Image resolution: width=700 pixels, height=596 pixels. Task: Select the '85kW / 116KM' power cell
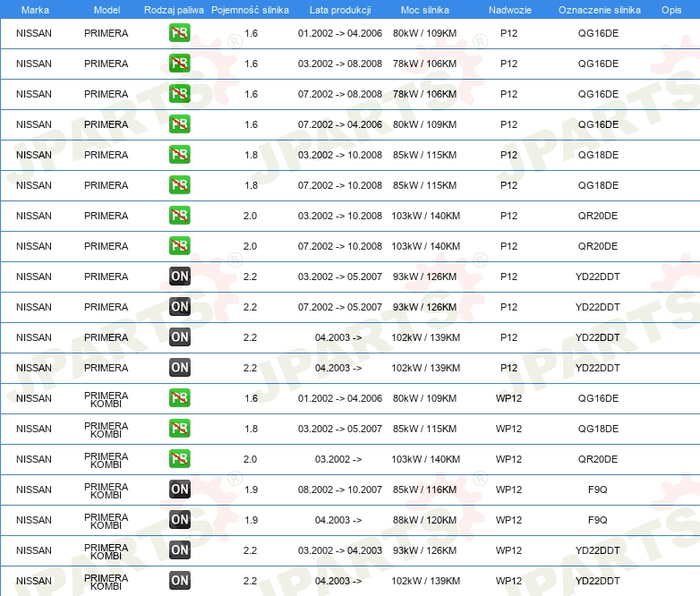click(424, 490)
